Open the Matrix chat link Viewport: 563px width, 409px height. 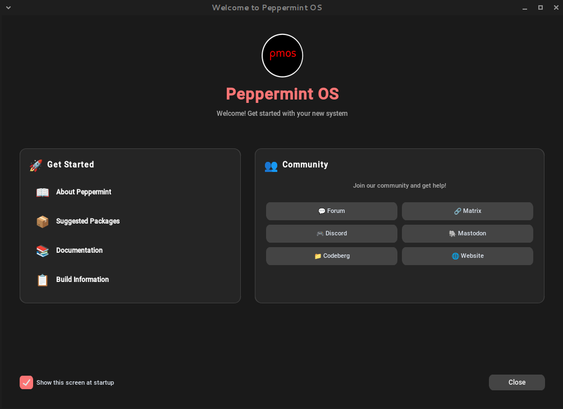click(x=467, y=211)
